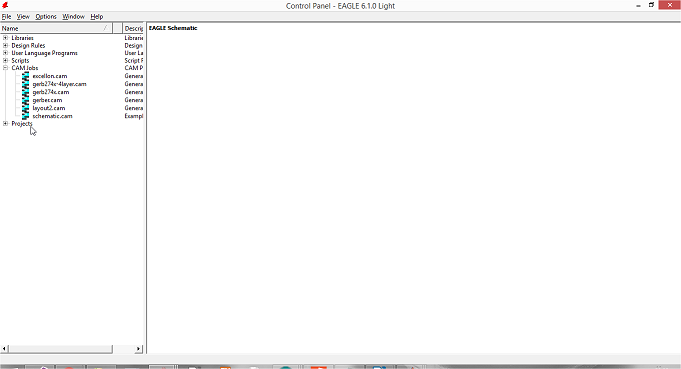
Task: Select gerber.cam in the tree
Action: click(47, 100)
